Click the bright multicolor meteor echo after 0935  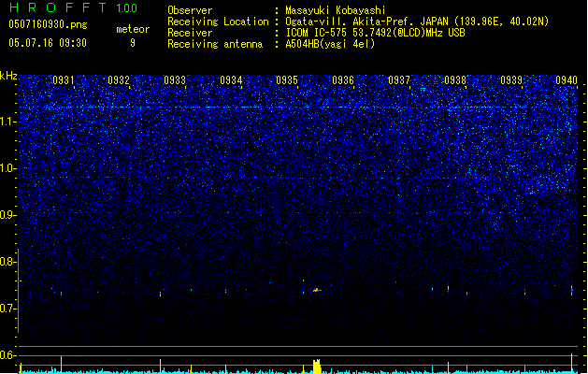tap(317, 290)
